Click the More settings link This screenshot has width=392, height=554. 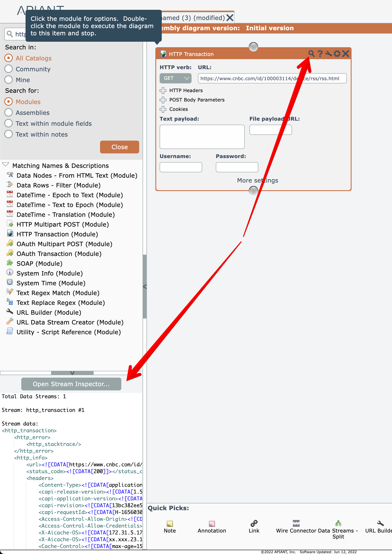(x=257, y=180)
